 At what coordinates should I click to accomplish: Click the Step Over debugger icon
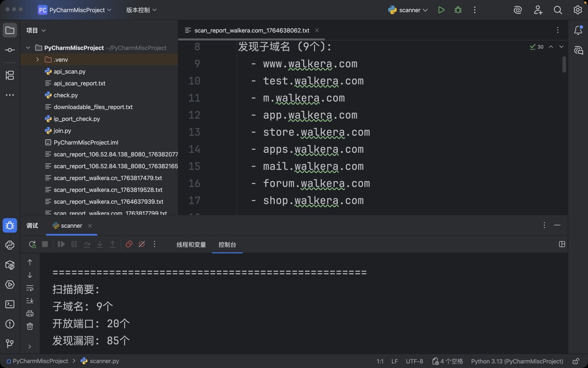87,244
